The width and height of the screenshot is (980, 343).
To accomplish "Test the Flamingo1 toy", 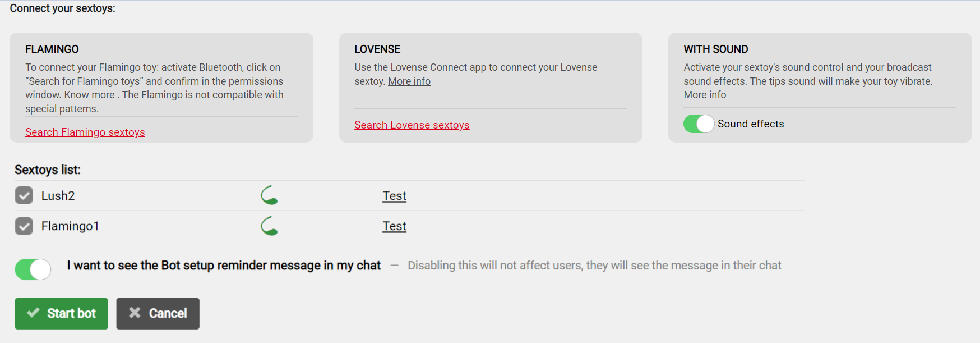I will (x=394, y=226).
